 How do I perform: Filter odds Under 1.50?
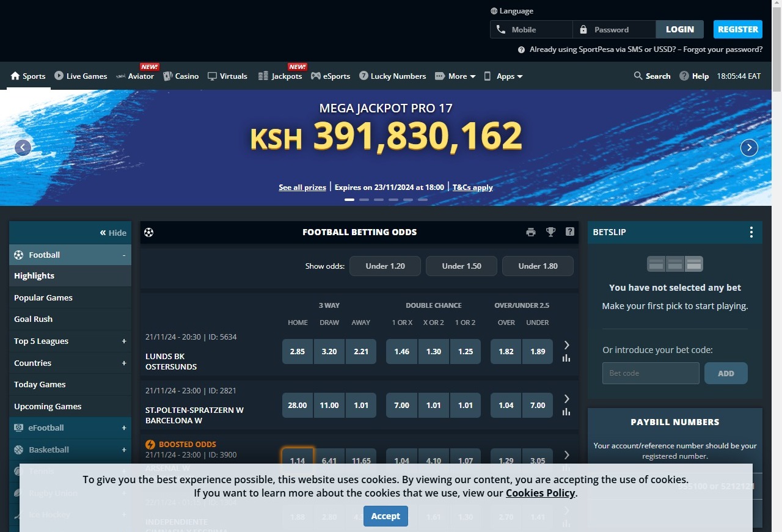coord(461,266)
